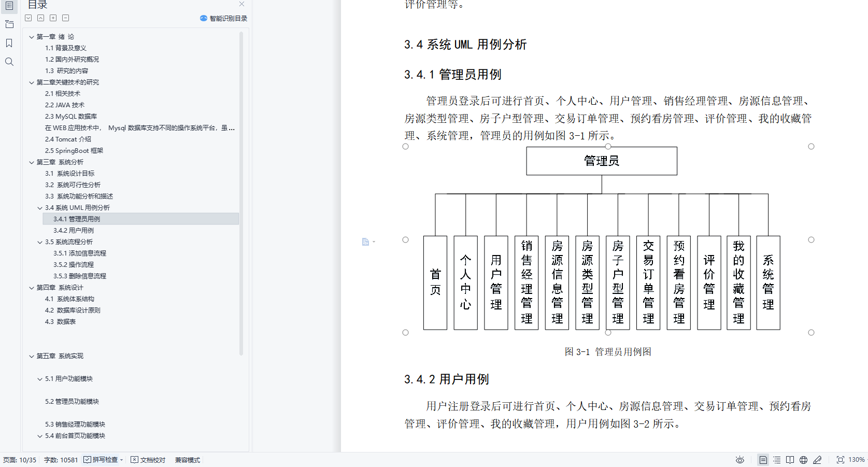Switch to reading layout book icon
Viewport: 868px width, 467px height.
(x=790, y=460)
